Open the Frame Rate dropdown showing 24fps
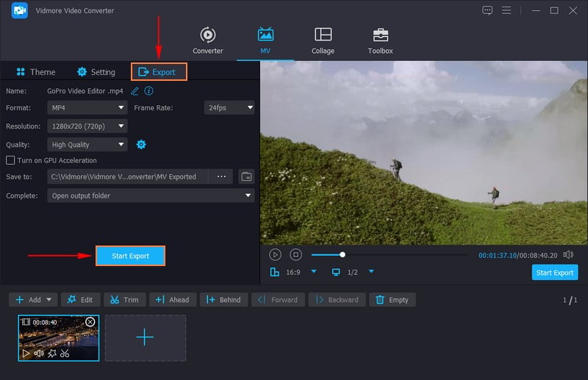588x380 pixels. (x=229, y=107)
